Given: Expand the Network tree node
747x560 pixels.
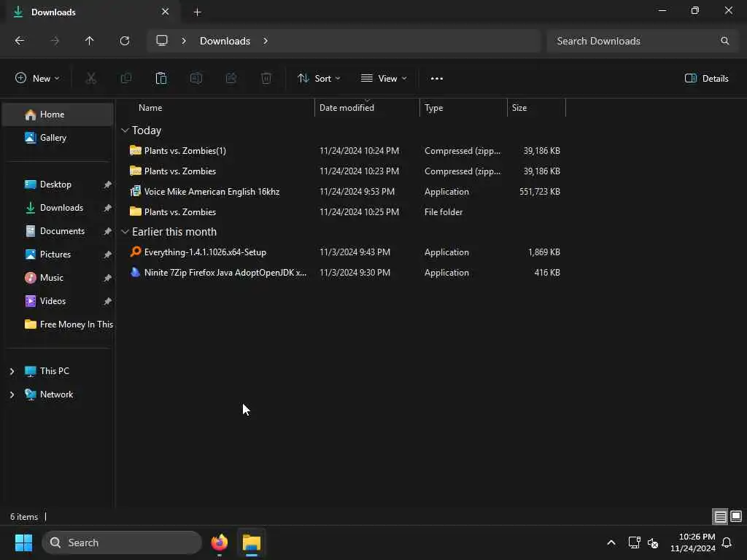Looking at the screenshot, I should 12,394.
